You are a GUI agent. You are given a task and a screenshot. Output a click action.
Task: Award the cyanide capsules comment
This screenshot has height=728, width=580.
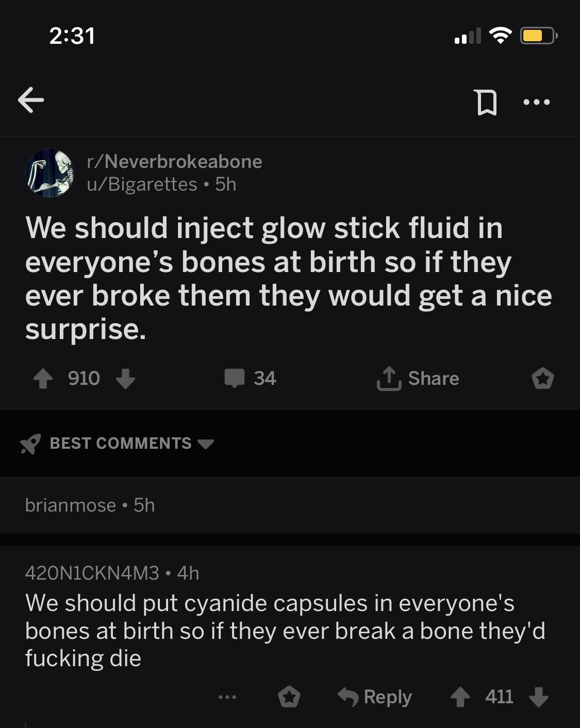tap(289, 697)
